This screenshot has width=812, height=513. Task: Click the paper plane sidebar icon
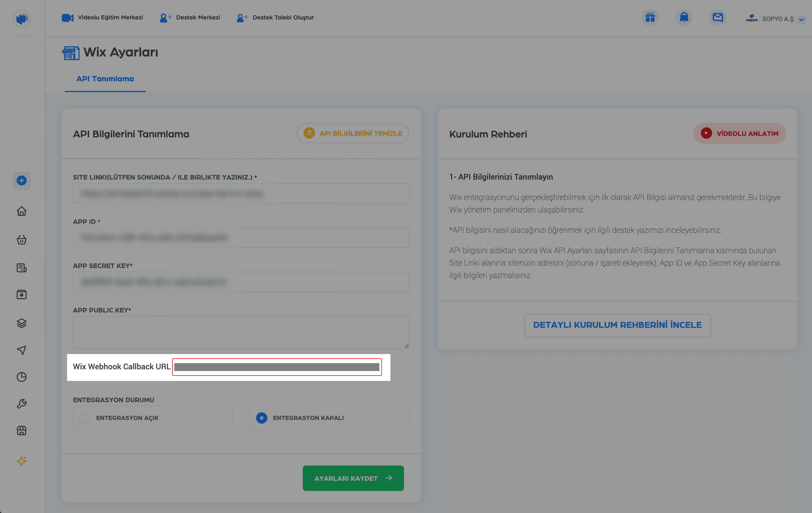pos(22,350)
